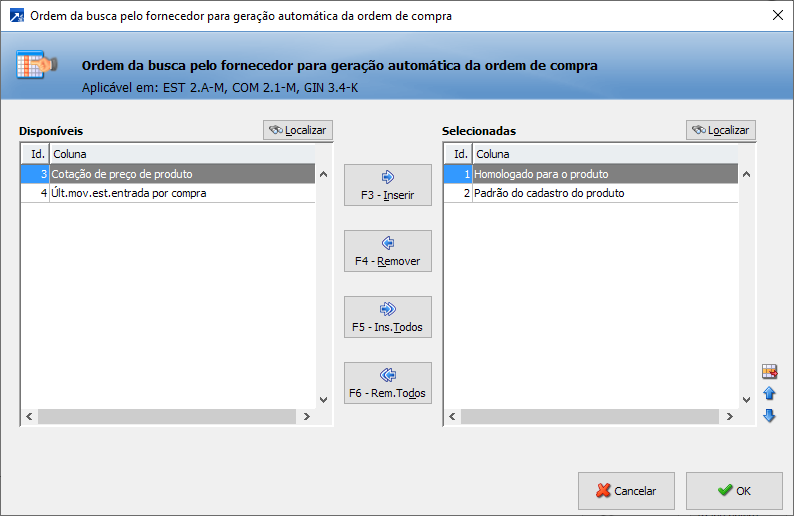Click Localizar above the Selecionadas list

721,130
